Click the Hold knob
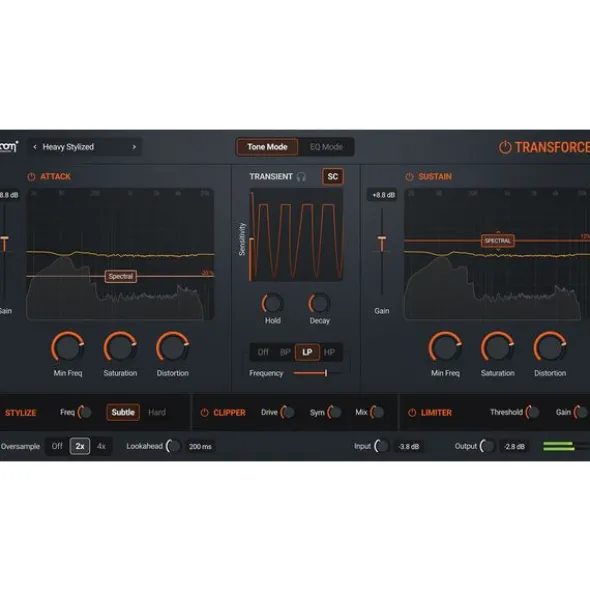The height and width of the screenshot is (591, 590). [x=273, y=303]
